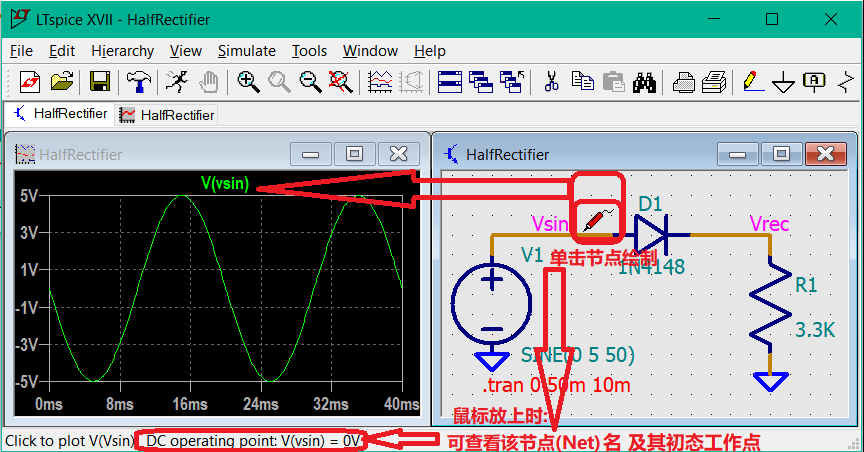Switch to the HalfRectifier waveform tab
Screen dimensions: 864x452
[x=166, y=115]
